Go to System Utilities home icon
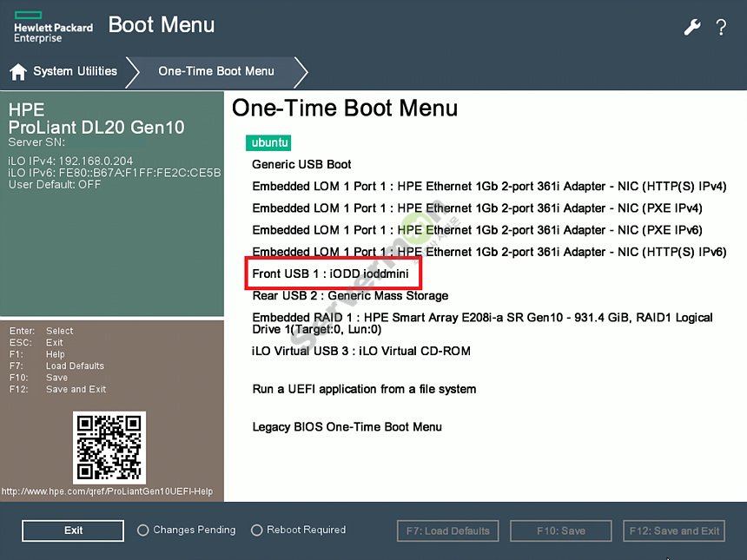Screen dimensions: 747x560 [x=18, y=72]
